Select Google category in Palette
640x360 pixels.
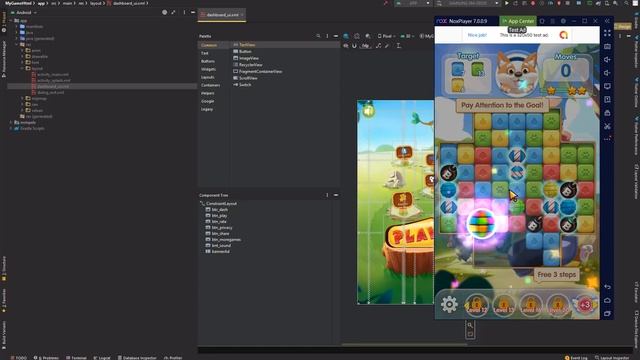coord(207,101)
